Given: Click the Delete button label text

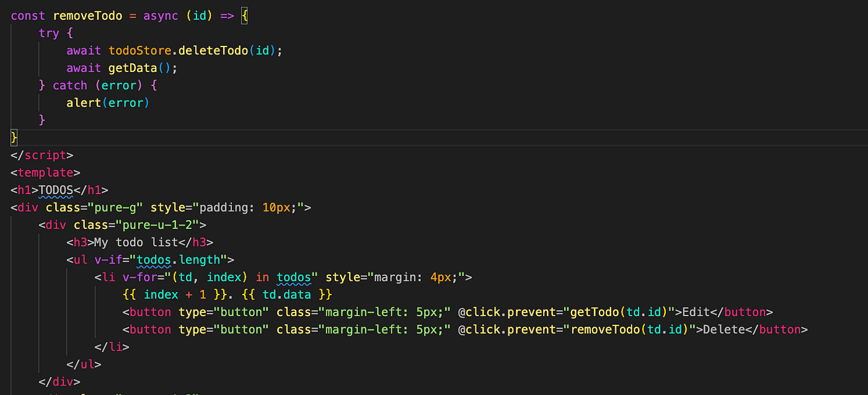Looking at the screenshot, I should pyautogui.click(x=723, y=329).
